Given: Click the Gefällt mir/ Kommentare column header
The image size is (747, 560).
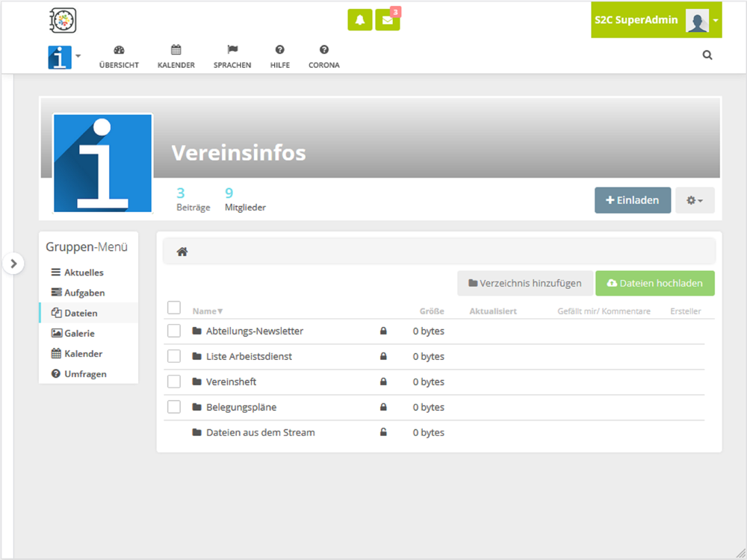Looking at the screenshot, I should pyautogui.click(x=604, y=311).
